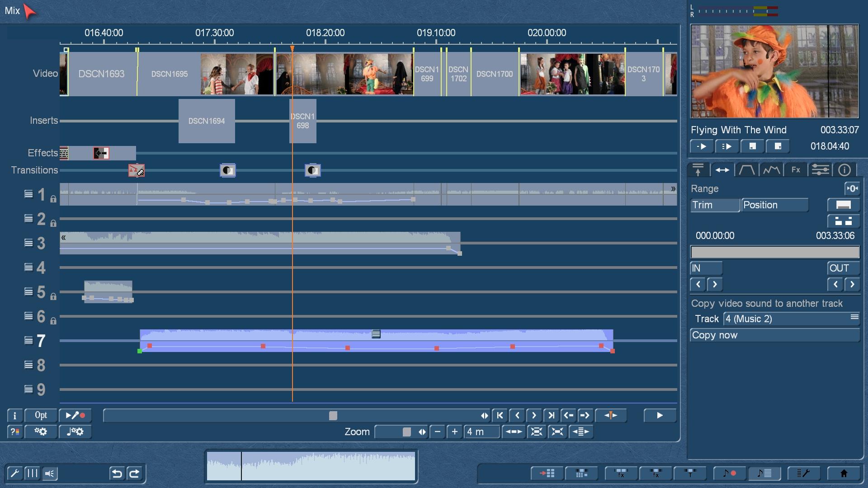Select the Fx tab icon

coord(796,170)
